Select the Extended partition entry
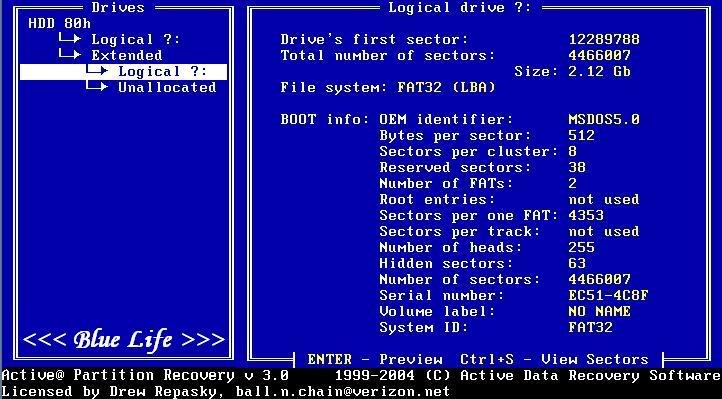Screen dimensions: 722x399 [127, 55]
